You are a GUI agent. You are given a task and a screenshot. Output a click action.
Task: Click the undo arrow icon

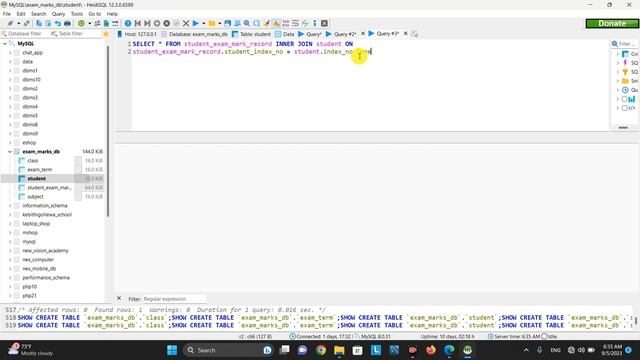tap(58, 23)
